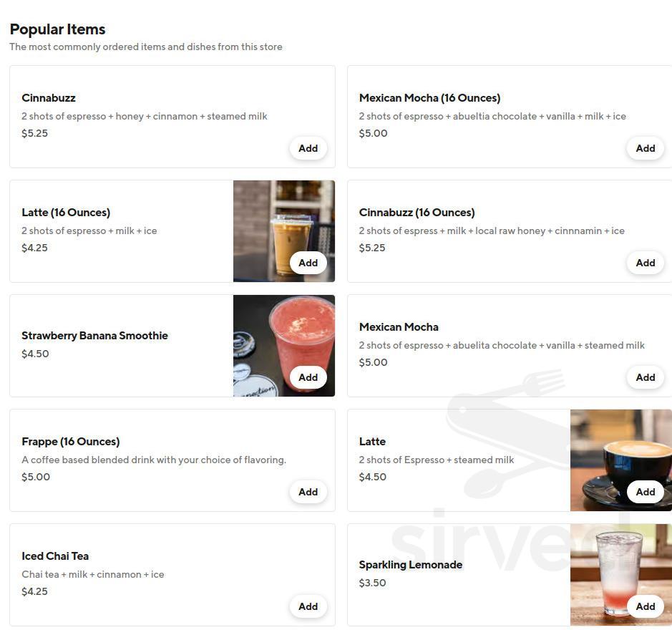672x630 pixels.
Task: Select the Strawberry Banana Smoothie title
Action: click(x=94, y=335)
